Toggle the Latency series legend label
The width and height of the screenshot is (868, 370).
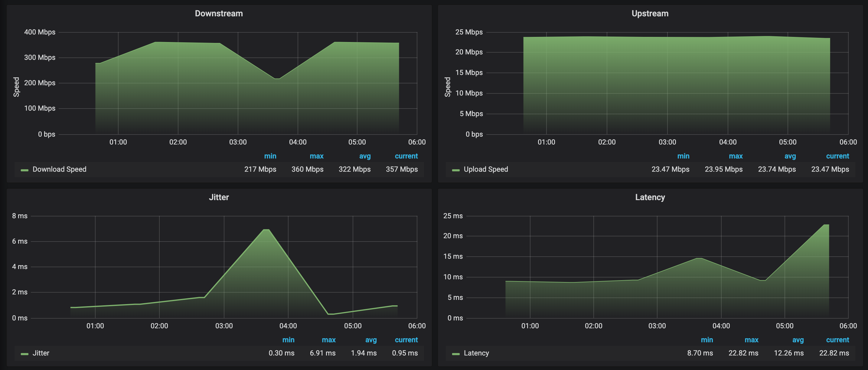pos(476,353)
